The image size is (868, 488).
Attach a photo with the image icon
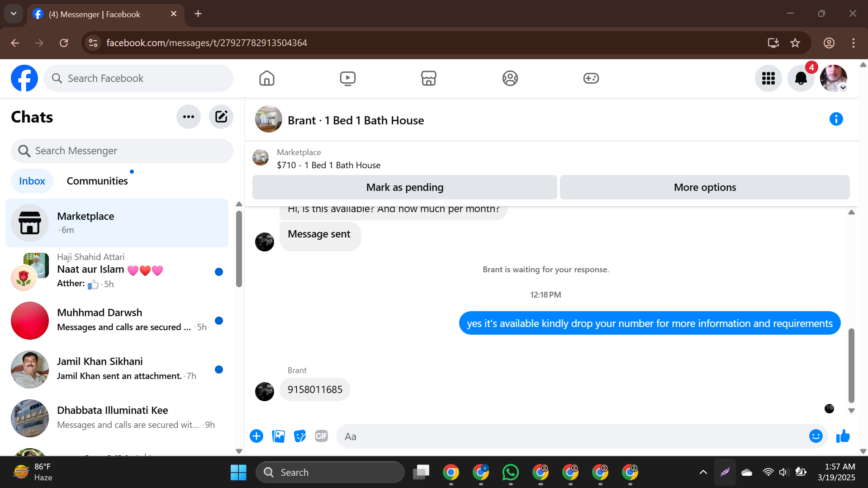tap(278, 436)
